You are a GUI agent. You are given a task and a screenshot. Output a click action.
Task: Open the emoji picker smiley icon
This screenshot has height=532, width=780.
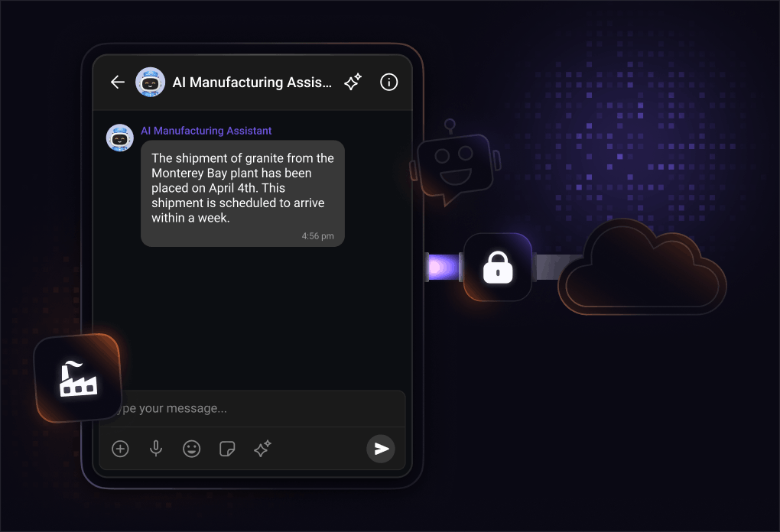pos(191,449)
